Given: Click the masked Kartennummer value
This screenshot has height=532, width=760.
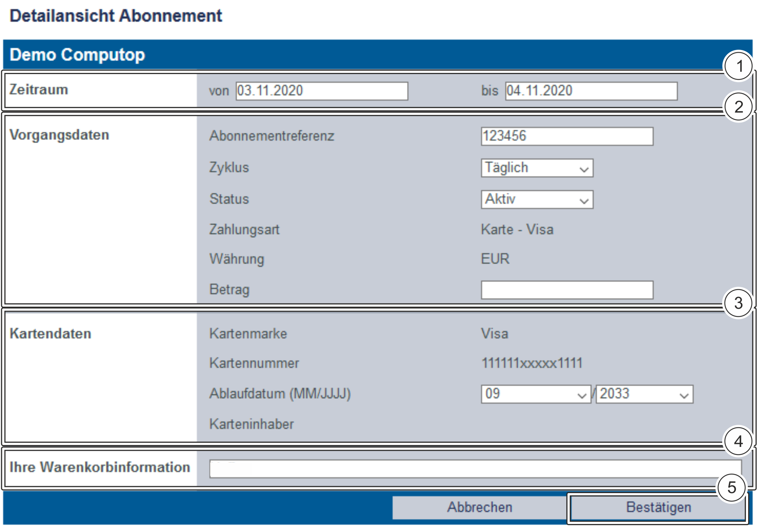Looking at the screenshot, I should [531, 363].
